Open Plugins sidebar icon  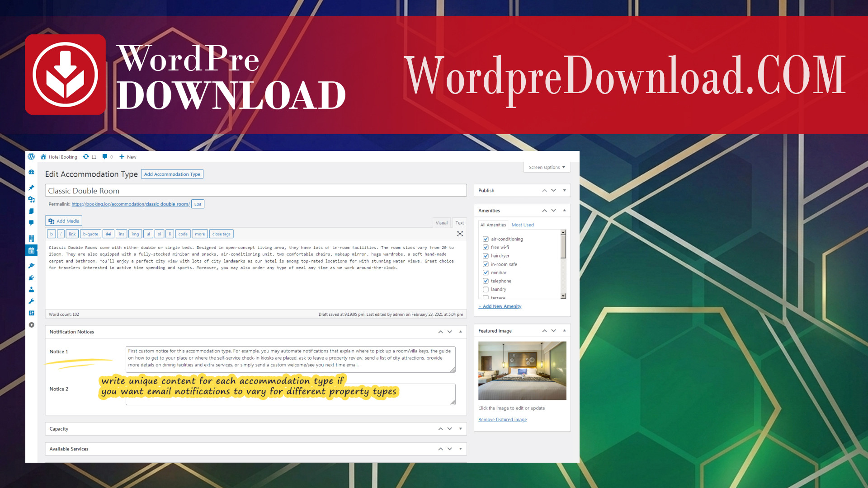coord(31,278)
